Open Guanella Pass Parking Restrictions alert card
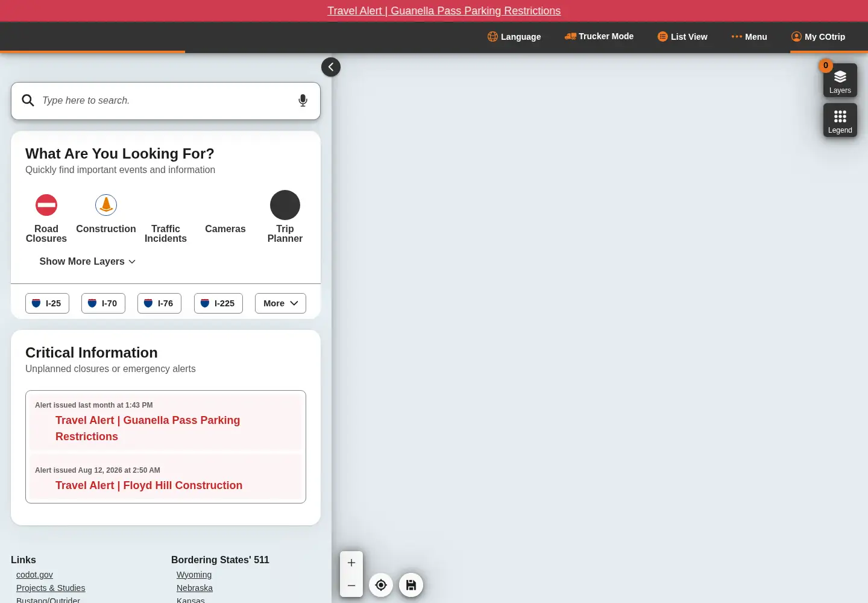 click(166, 422)
